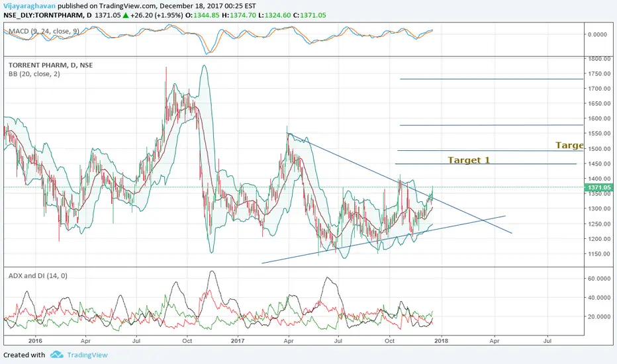Click the current price tag 1371.05
This screenshot has width=617, height=364.
[x=599, y=188]
